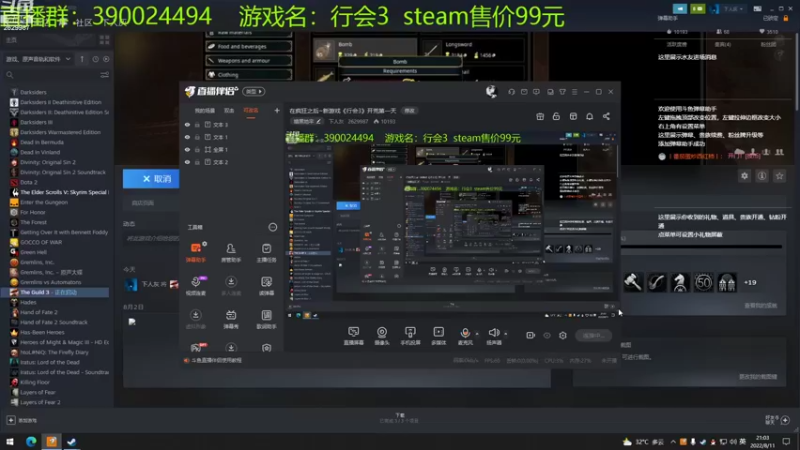Toggle the preview eye icon beside settings gear
The image size is (800, 450).
pos(547,335)
